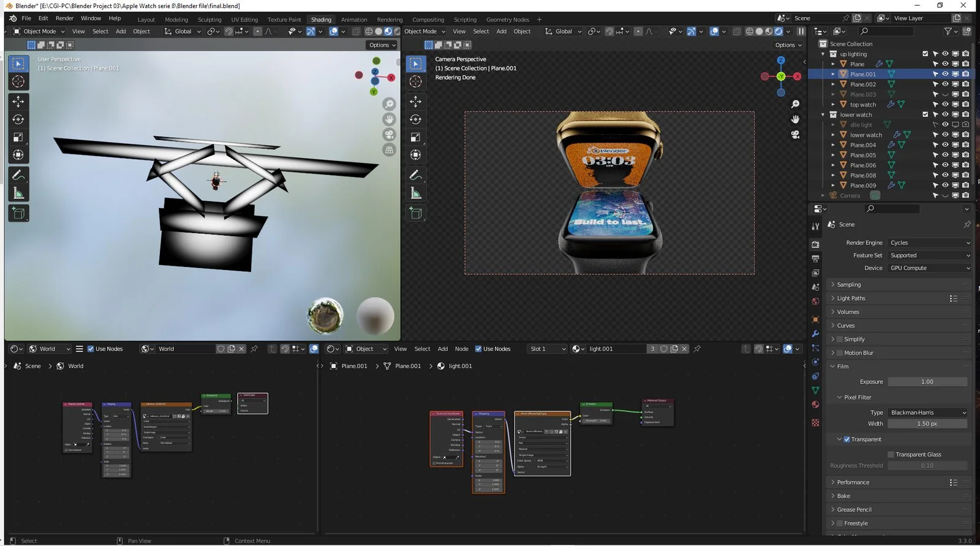Uncheck the lower watch collection checkbox
The image size is (980, 546).
[x=925, y=114]
